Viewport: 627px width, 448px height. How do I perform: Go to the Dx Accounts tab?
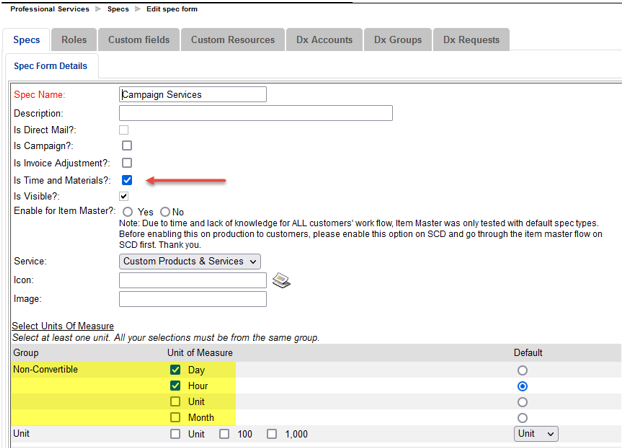(x=324, y=40)
